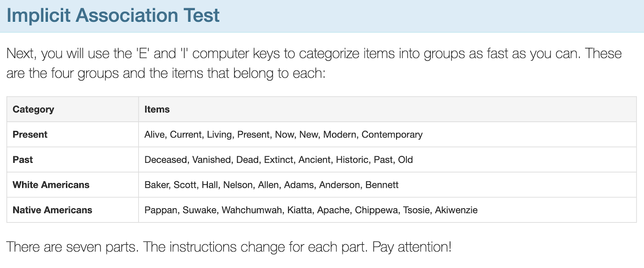
Task: Click the 'There are seven parts' sentence
Action: 229,247
